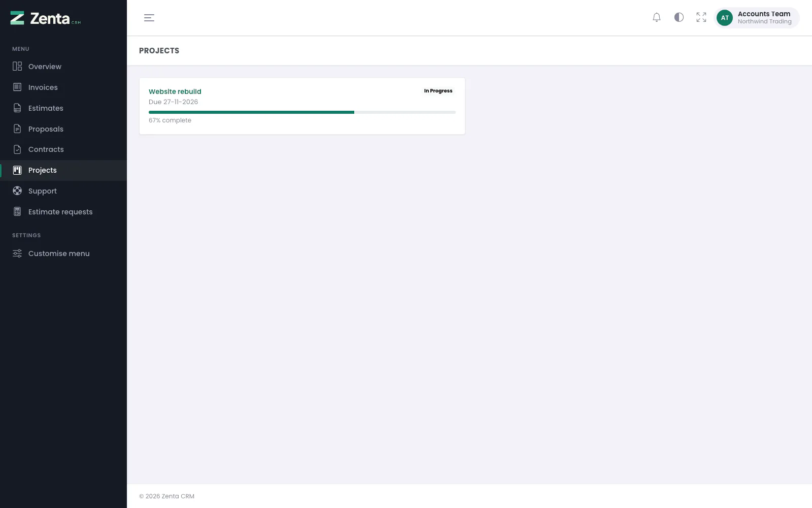This screenshot has width=812, height=508.
Task: Open the notifications bell
Action: click(657, 17)
